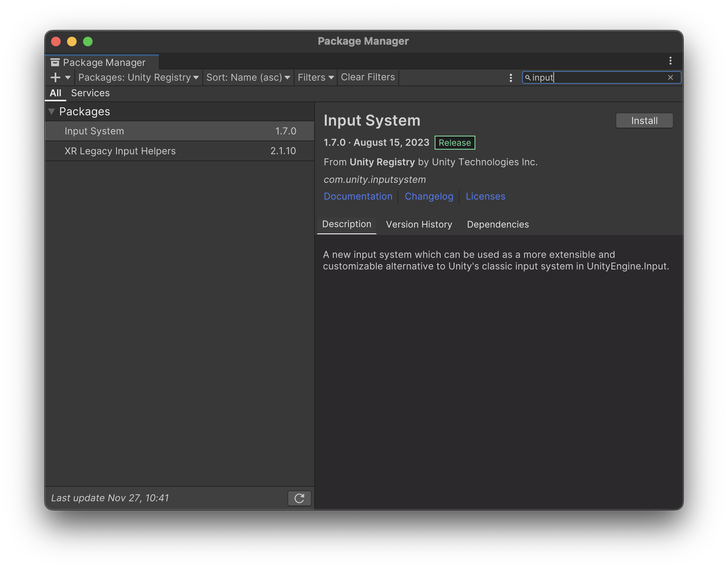Open the Changelog link
Image resolution: width=728 pixels, height=569 pixels.
pyautogui.click(x=429, y=196)
